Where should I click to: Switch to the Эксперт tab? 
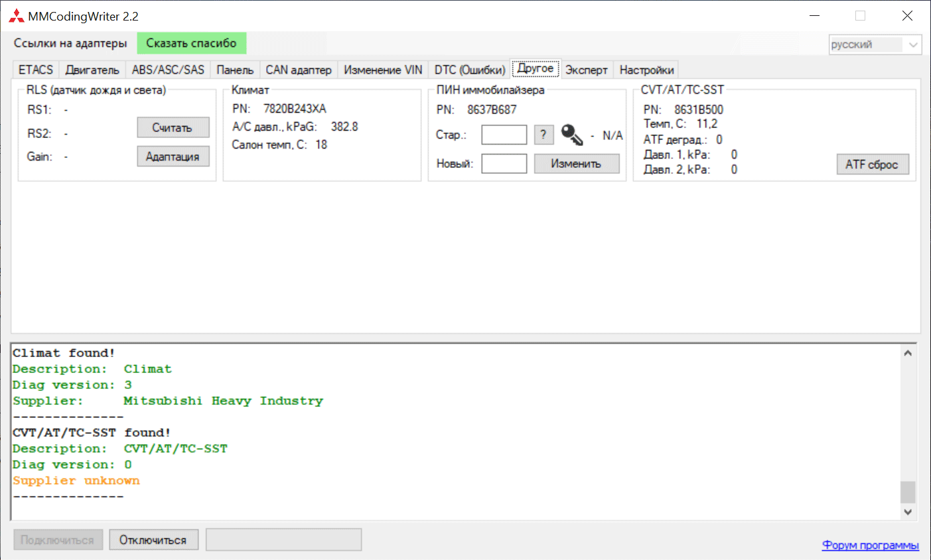coord(587,70)
